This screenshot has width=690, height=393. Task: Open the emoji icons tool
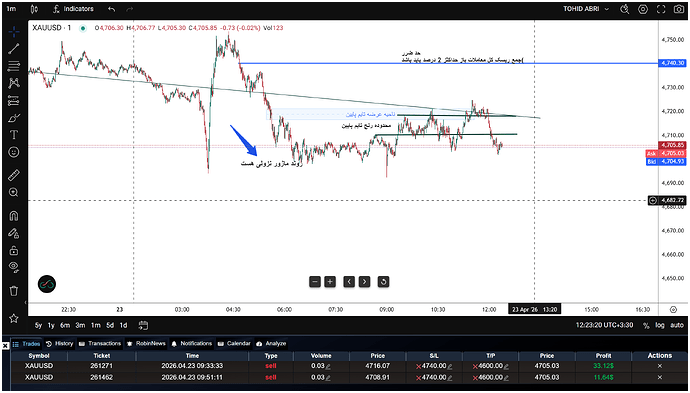[14, 152]
